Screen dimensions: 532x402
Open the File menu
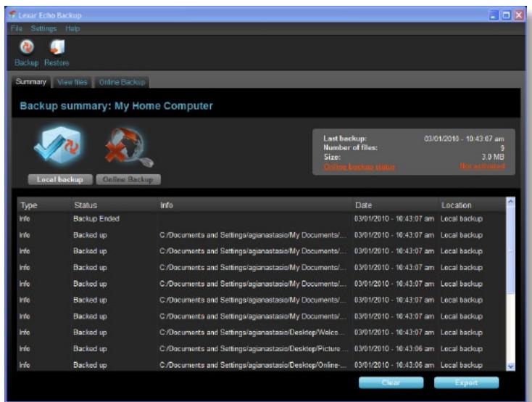click(16, 28)
